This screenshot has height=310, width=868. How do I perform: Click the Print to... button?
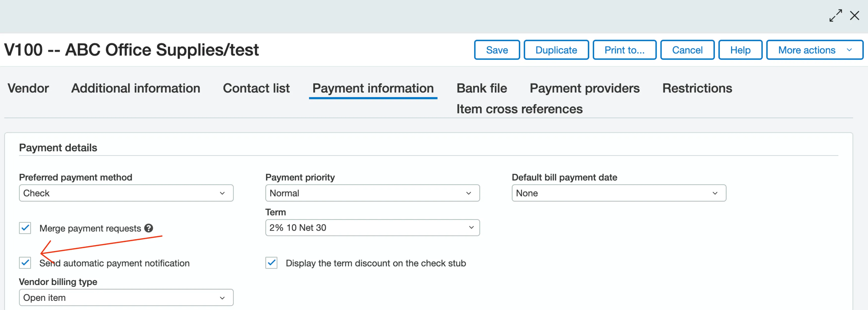point(624,50)
